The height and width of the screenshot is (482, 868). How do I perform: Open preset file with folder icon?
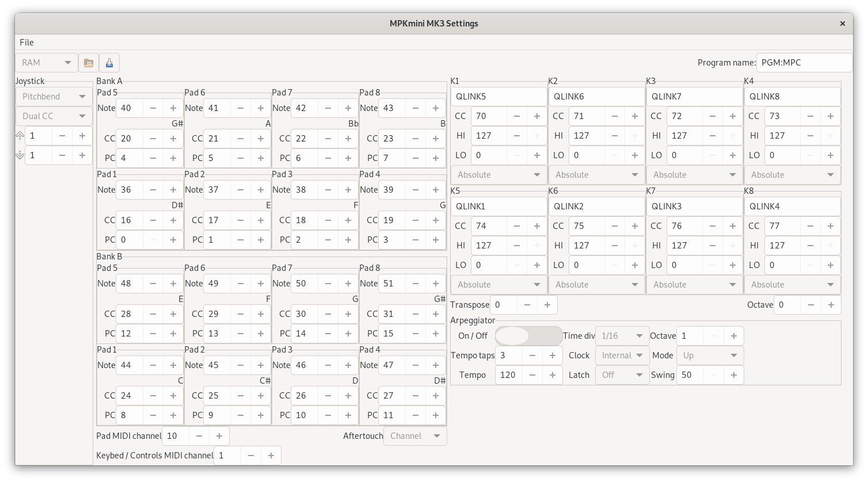click(89, 63)
